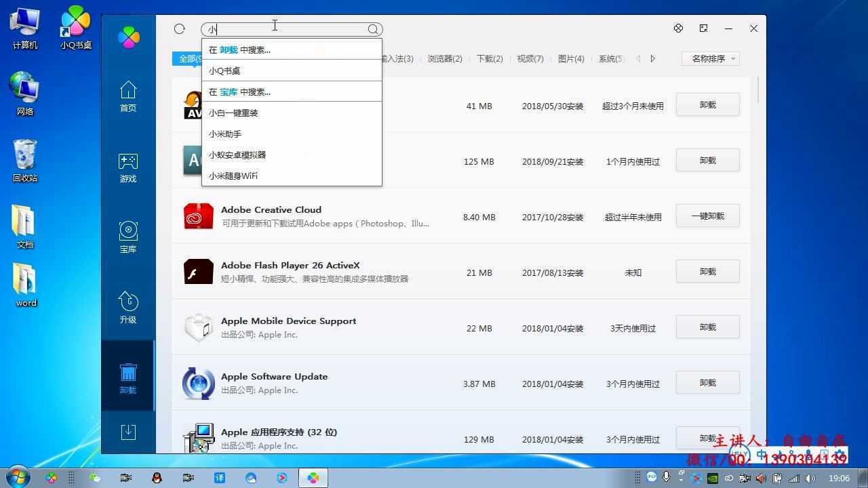Switch to the 图片(4) category tab

pos(571,59)
